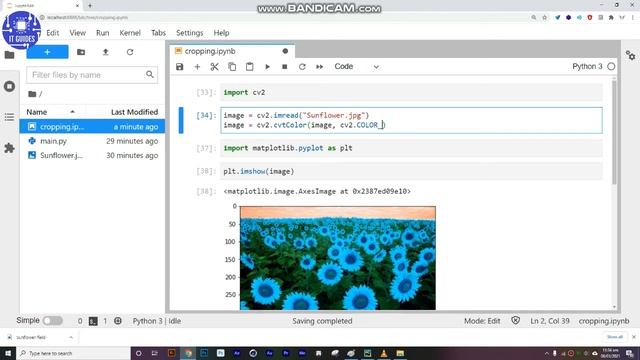Open the Edit menu
Screen dimensions: 640x360
(x=53, y=33)
